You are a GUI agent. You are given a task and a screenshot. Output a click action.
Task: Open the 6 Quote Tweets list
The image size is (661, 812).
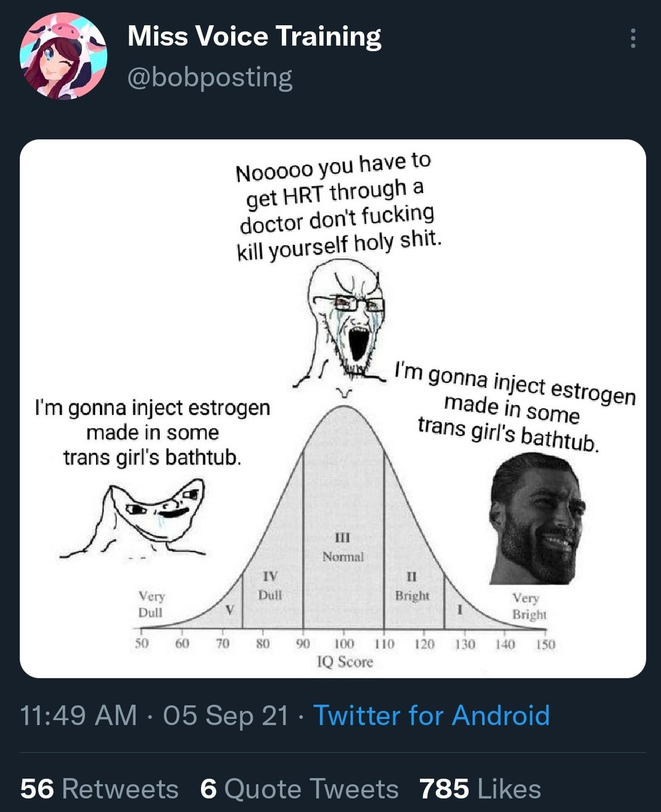tap(299, 789)
